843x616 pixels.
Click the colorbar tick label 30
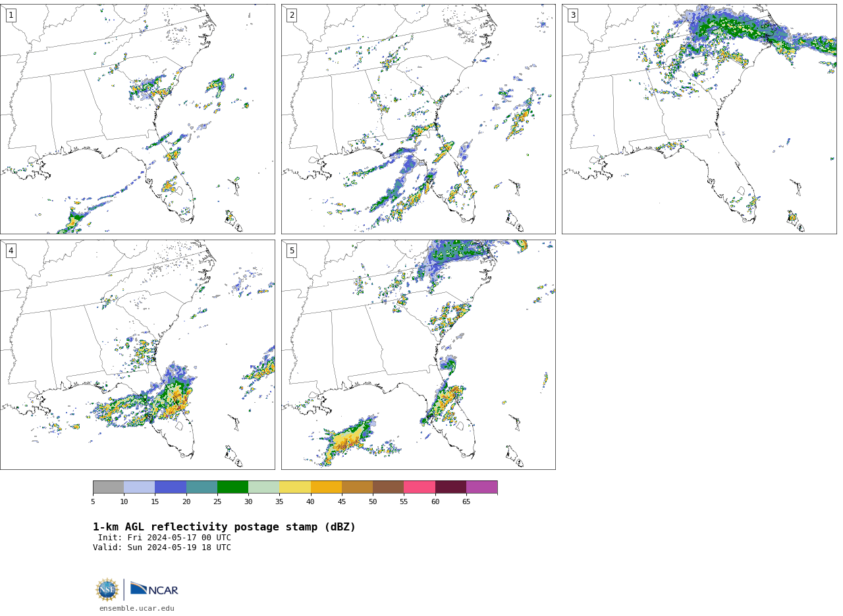248,501
